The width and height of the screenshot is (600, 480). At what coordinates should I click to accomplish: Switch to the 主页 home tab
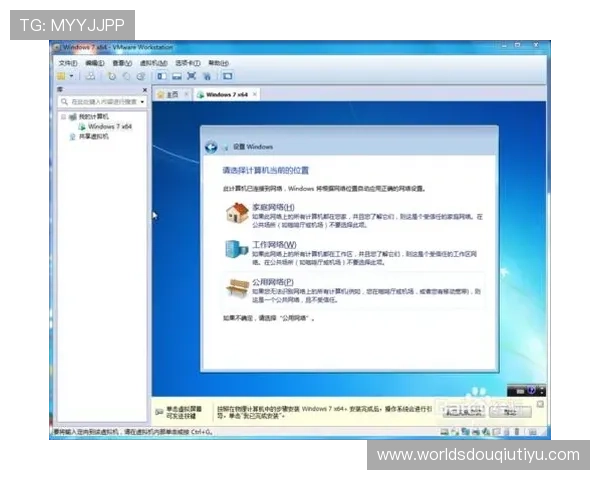coord(171,94)
